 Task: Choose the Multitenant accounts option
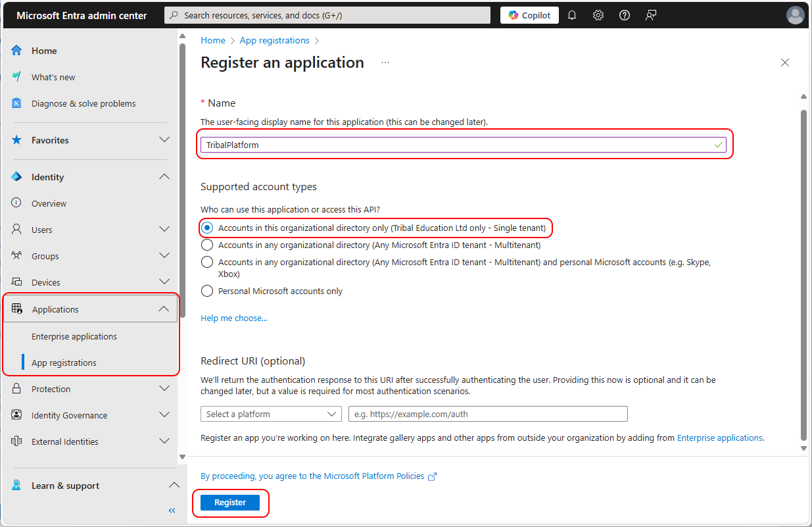tap(207, 245)
